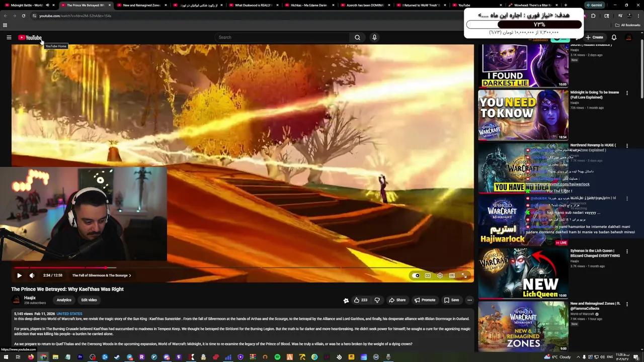The width and height of the screenshot is (644, 362).
Task: Toggle autoplay switch in the player
Action: pyautogui.click(x=416, y=276)
